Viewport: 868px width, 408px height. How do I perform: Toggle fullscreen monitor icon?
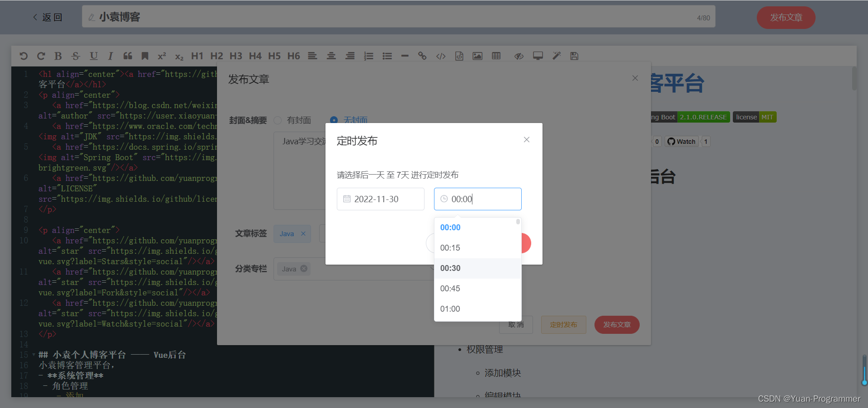[x=538, y=56]
